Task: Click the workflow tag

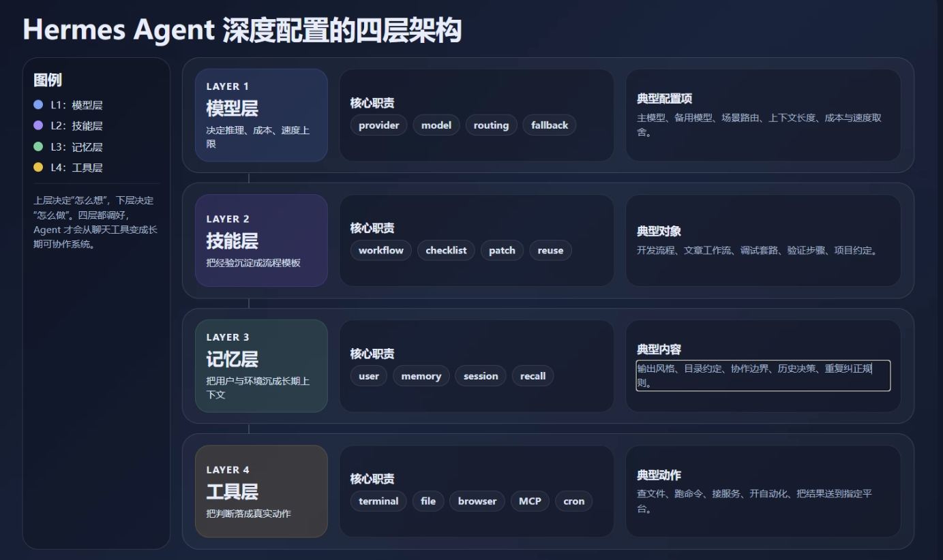Action: pyautogui.click(x=381, y=250)
